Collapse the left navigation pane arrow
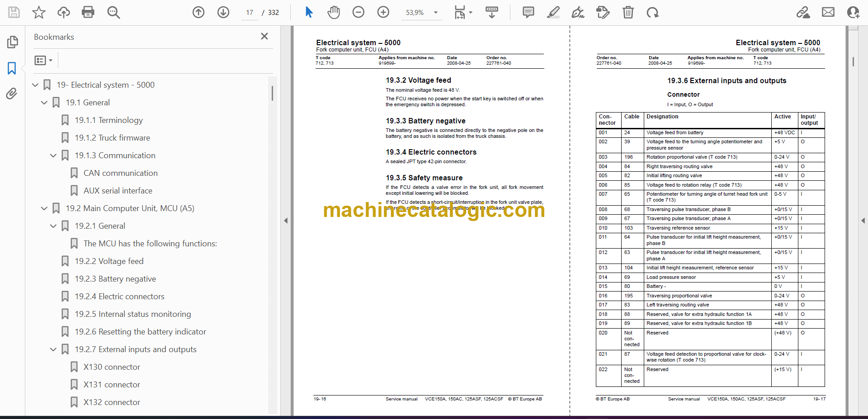868x419 pixels. click(286, 221)
